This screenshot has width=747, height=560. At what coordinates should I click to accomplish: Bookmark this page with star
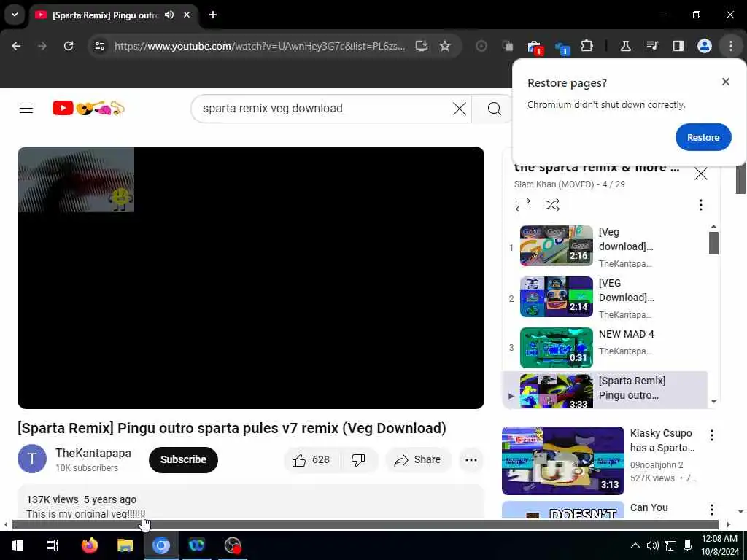[444, 46]
